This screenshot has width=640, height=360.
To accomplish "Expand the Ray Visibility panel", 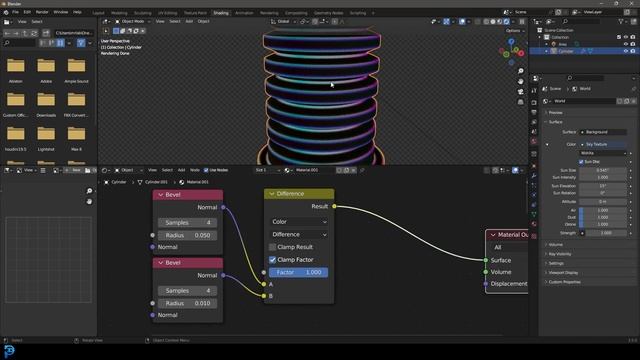I will pos(560,254).
